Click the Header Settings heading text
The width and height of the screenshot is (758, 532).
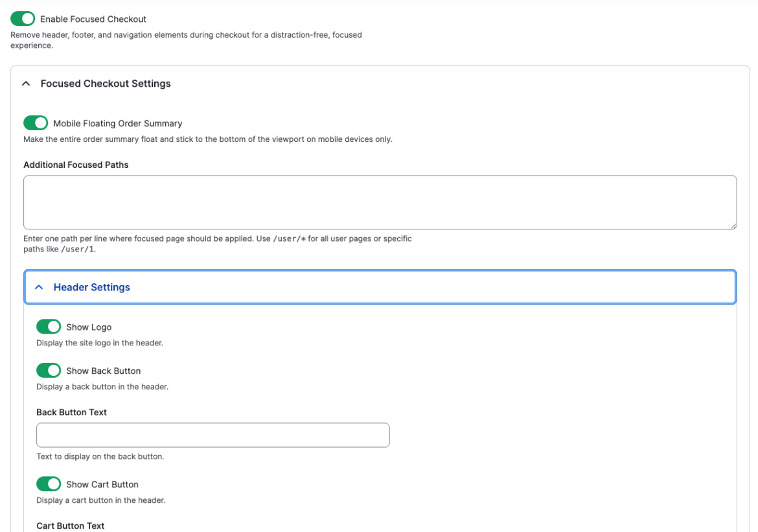(91, 287)
